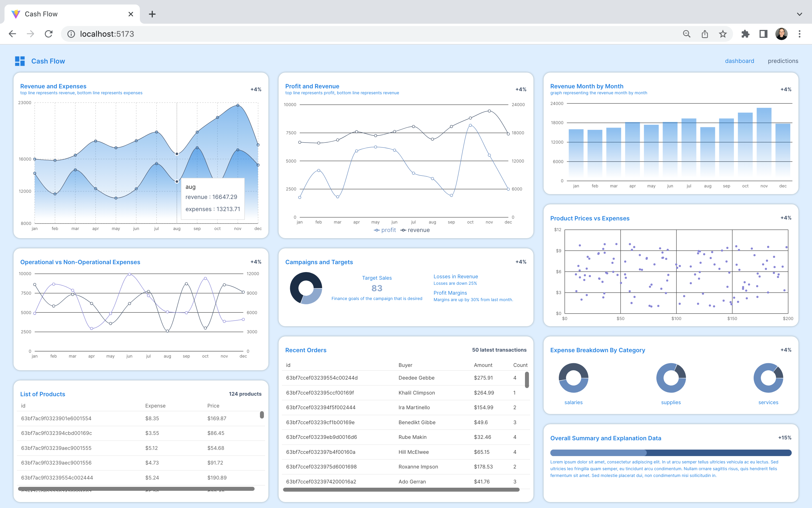
Task: Click the Product Prices vs Expenses title
Action: click(x=590, y=218)
